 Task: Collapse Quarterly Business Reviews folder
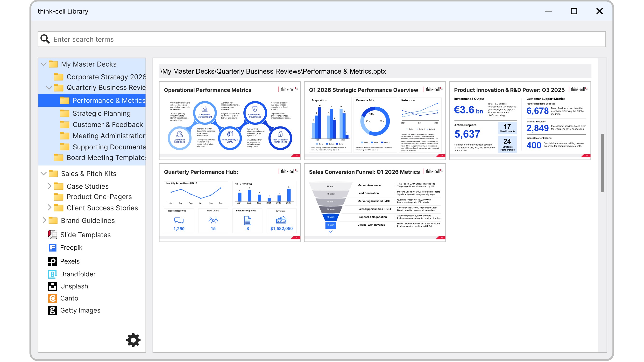coord(49,88)
